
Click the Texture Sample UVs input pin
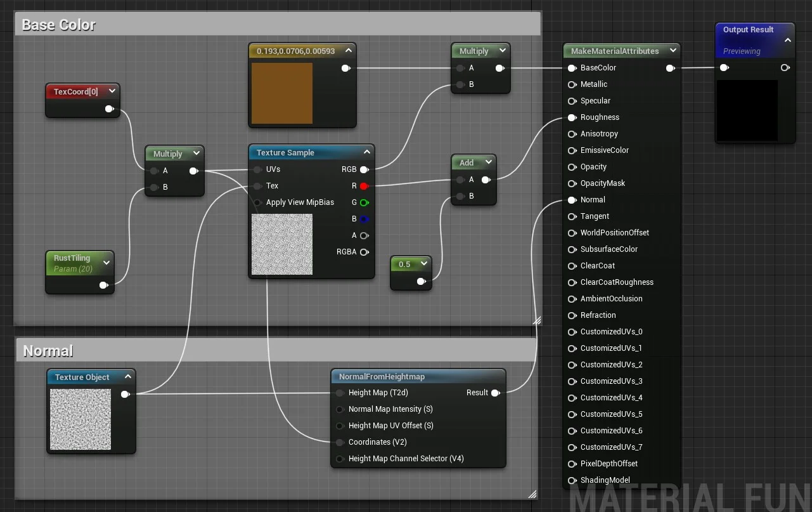point(257,169)
